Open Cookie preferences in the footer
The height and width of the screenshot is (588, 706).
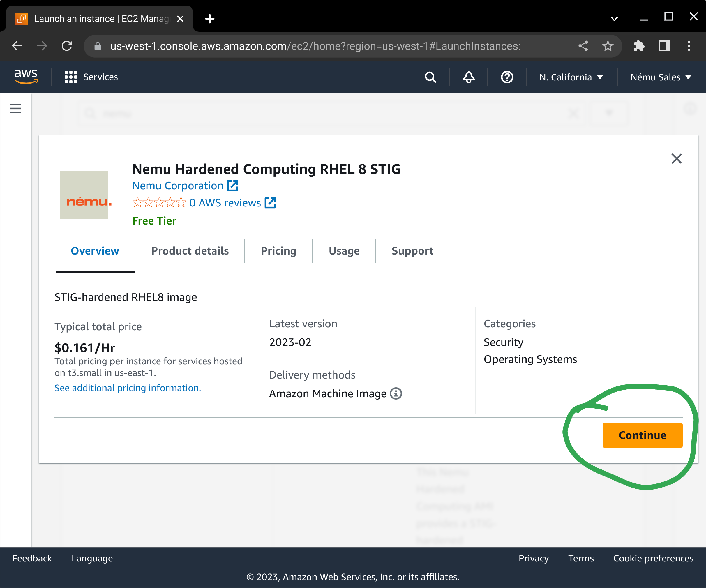(x=653, y=558)
